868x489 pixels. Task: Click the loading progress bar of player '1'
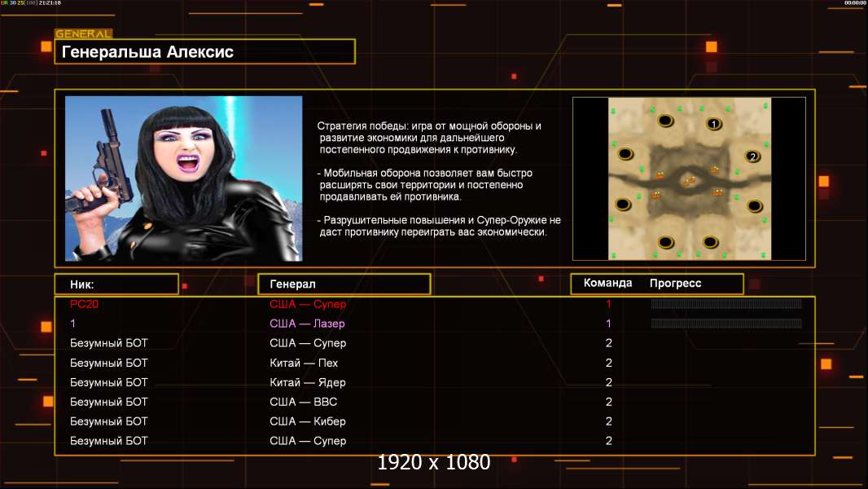[726, 323]
